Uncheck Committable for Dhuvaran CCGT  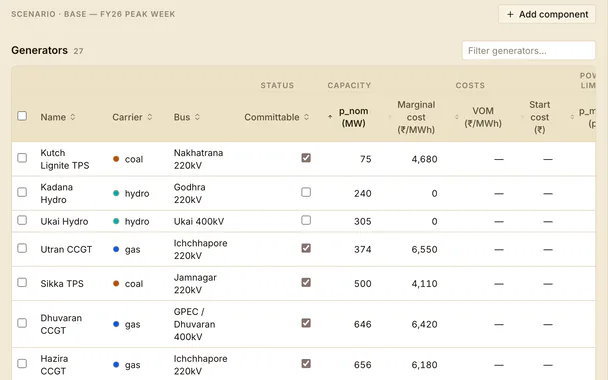pyautogui.click(x=306, y=323)
